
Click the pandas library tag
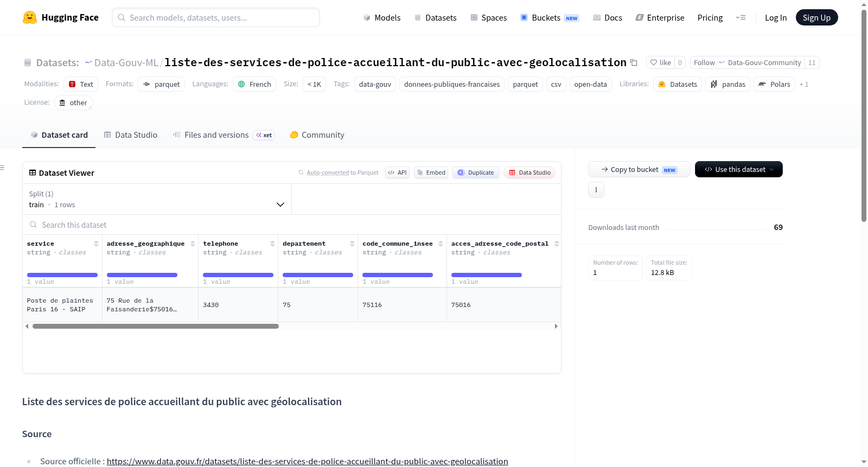[x=727, y=84]
